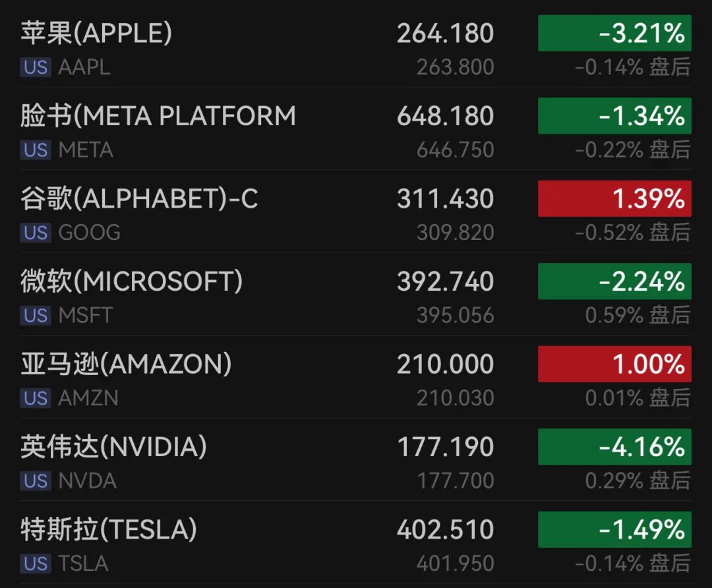The width and height of the screenshot is (712, 588).
Task: Tap Apple's green -3.21% change box
Action: pyautogui.click(x=614, y=33)
